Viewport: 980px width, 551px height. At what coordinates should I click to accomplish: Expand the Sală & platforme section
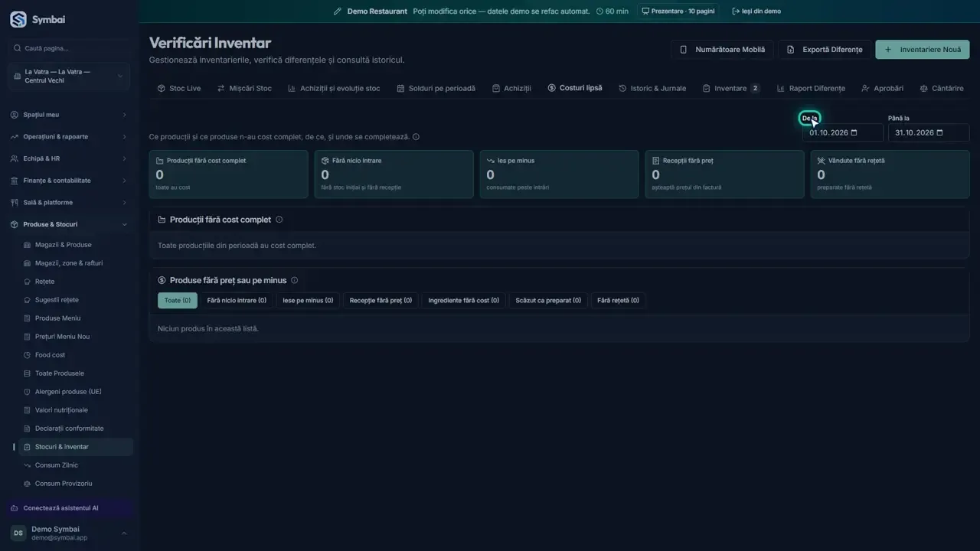[x=69, y=203]
